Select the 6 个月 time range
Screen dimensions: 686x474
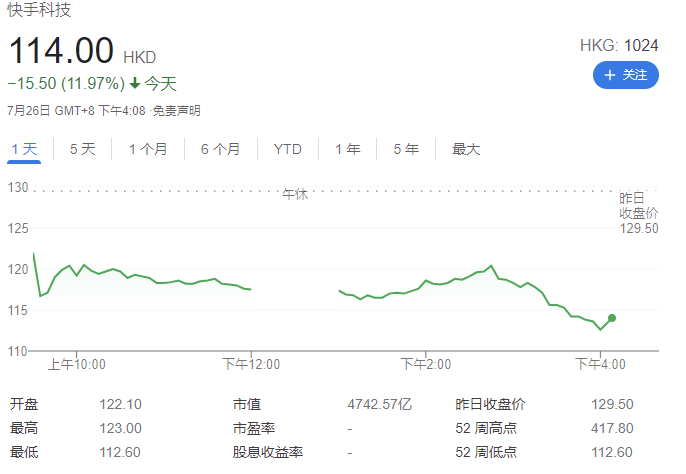(220, 149)
